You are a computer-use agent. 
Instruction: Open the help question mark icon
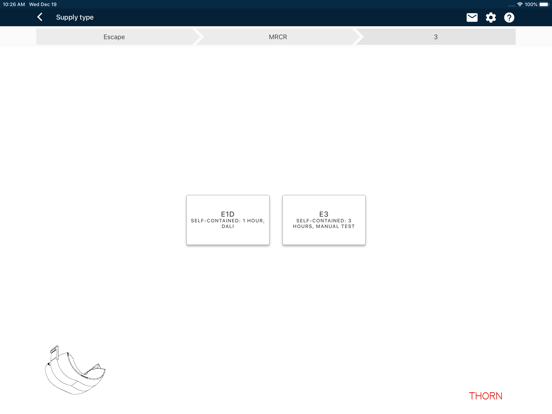pos(509,17)
